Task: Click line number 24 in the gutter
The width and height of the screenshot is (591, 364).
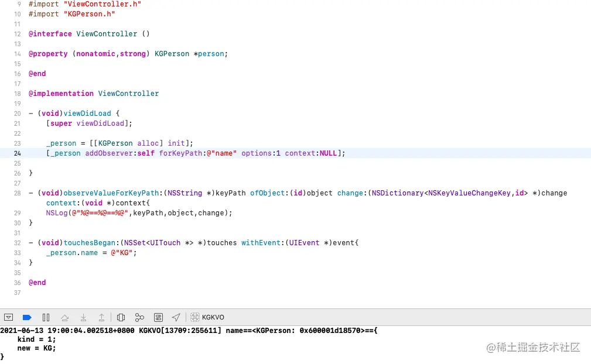Action: (x=18, y=153)
